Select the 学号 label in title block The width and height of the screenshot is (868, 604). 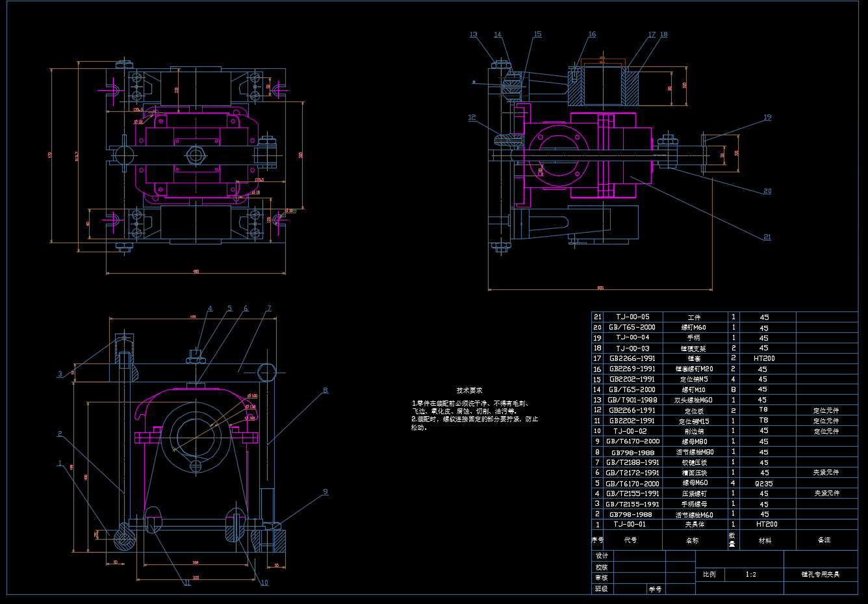pyautogui.click(x=655, y=589)
